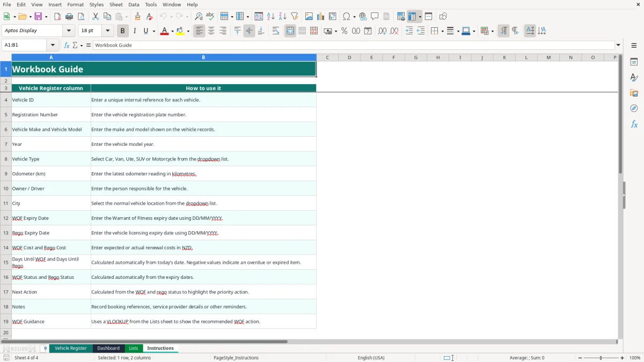Expand the formula bar
This screenshot has width=644, height=362.
618,45
